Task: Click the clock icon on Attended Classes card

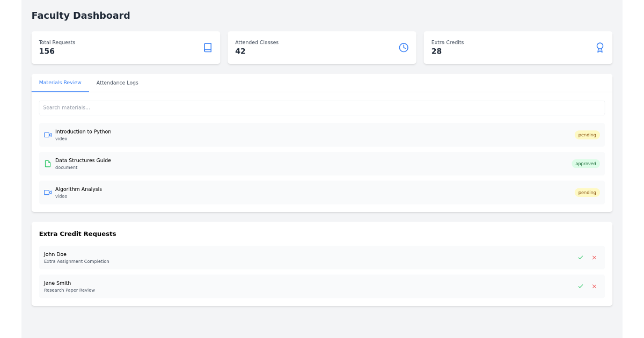Action: coord(404,47)
